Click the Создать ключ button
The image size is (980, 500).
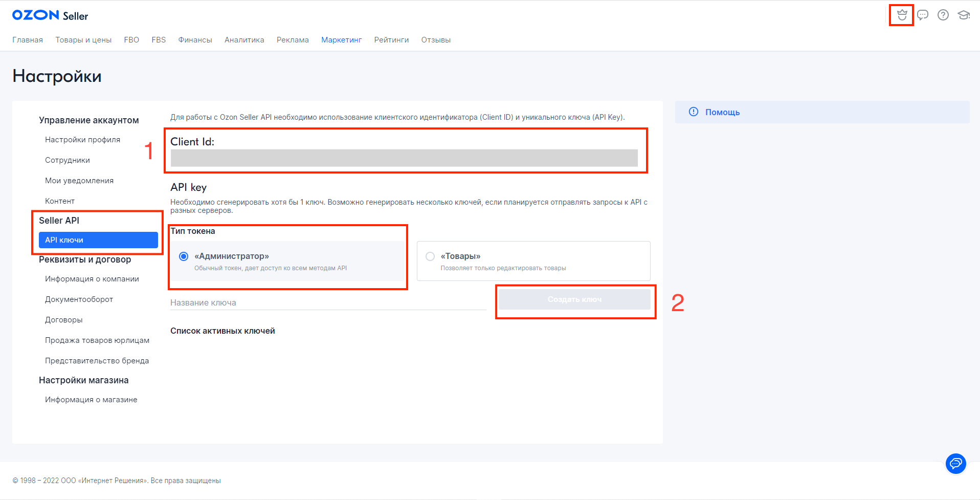574,299
